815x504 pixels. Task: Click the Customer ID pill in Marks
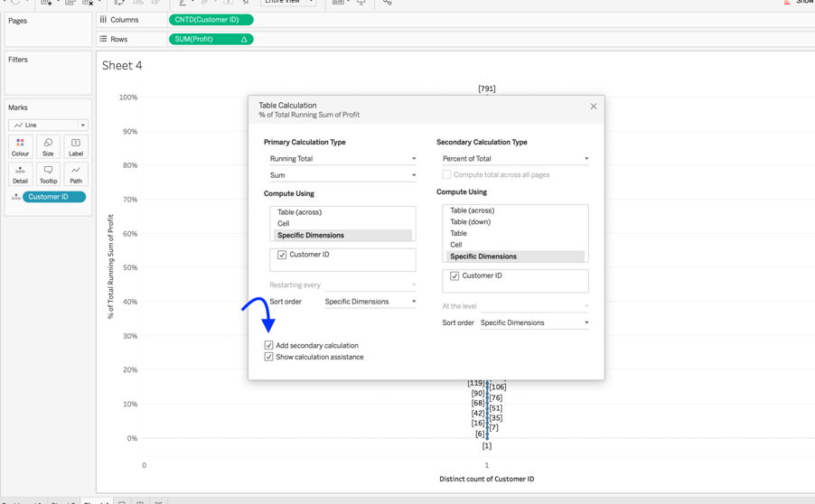pos(54,197)
